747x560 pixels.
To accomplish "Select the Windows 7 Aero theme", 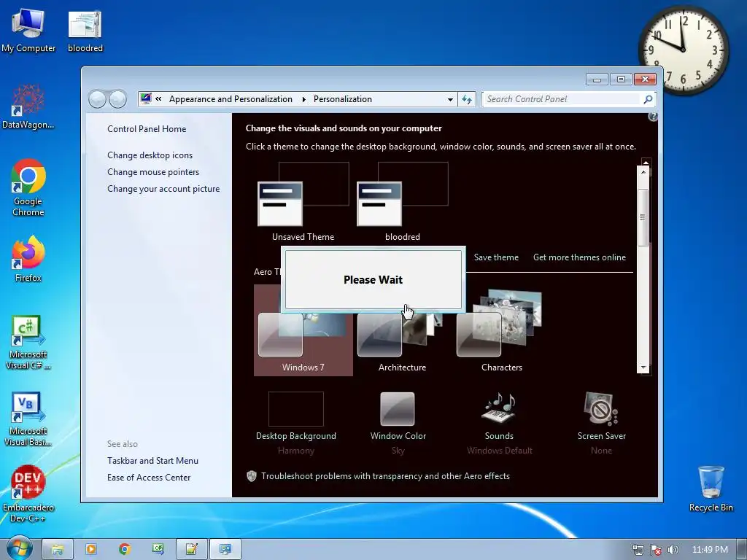I will [x=303, y=330].
